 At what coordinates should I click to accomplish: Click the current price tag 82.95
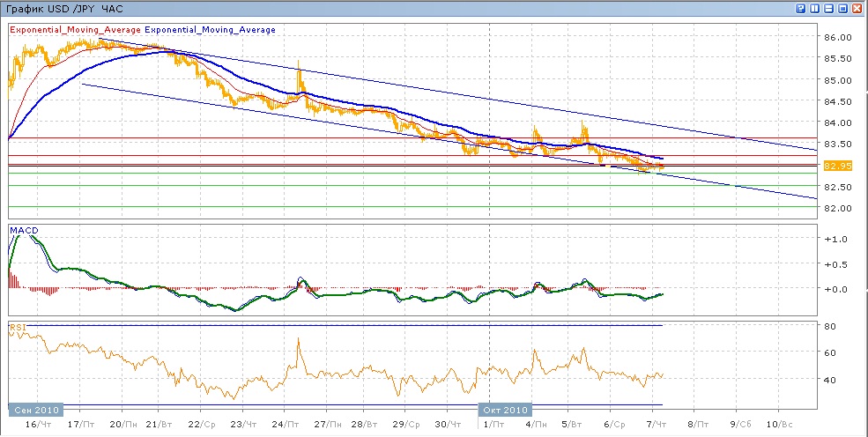tap(835, 166)
